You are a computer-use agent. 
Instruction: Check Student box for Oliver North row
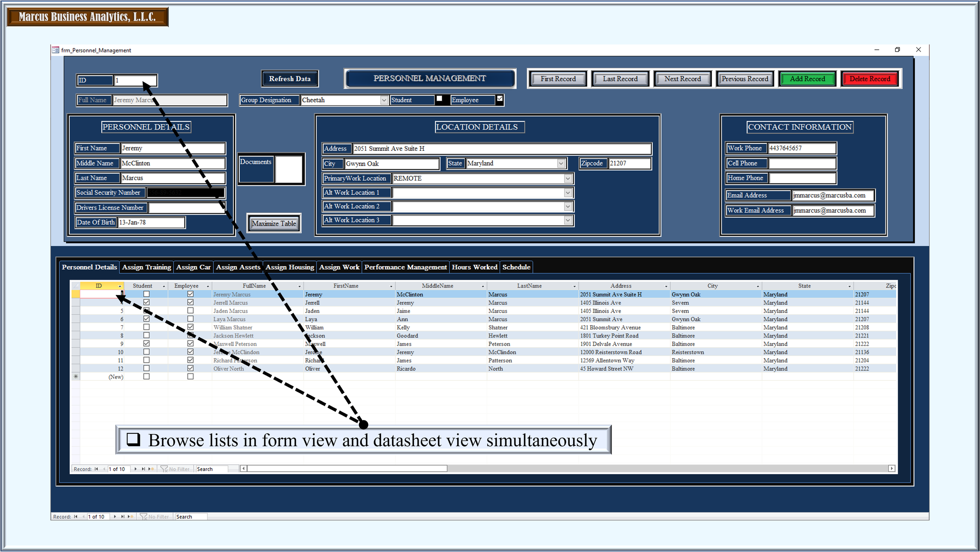146,368
